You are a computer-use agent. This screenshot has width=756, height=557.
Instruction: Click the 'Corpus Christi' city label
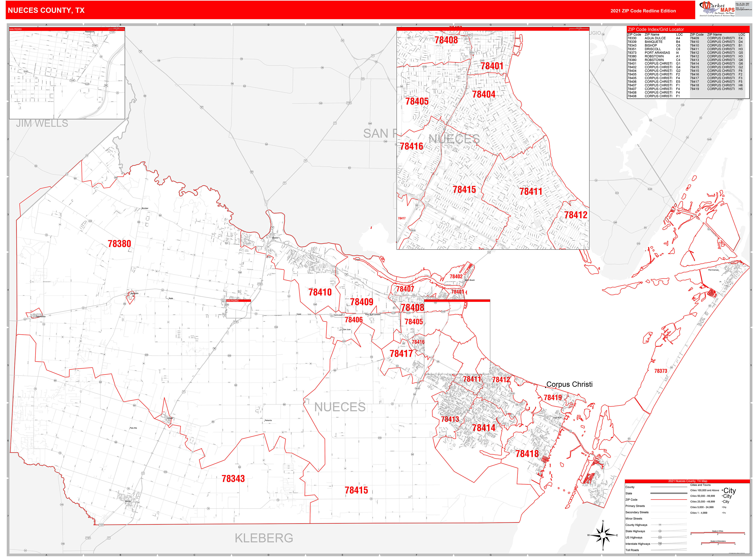click(x=569, y=384)
